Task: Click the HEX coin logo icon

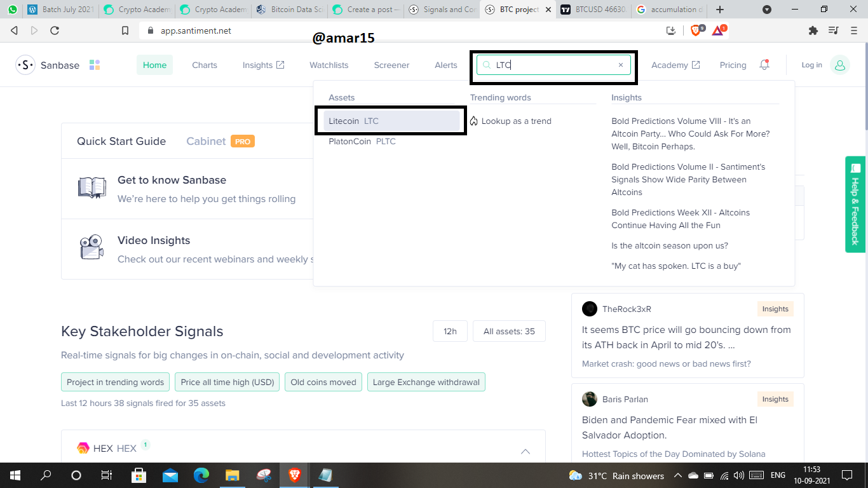Action: 83,448
